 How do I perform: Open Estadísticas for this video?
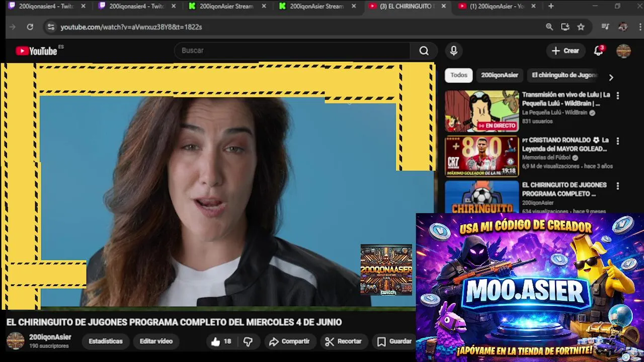pos(106,341)
